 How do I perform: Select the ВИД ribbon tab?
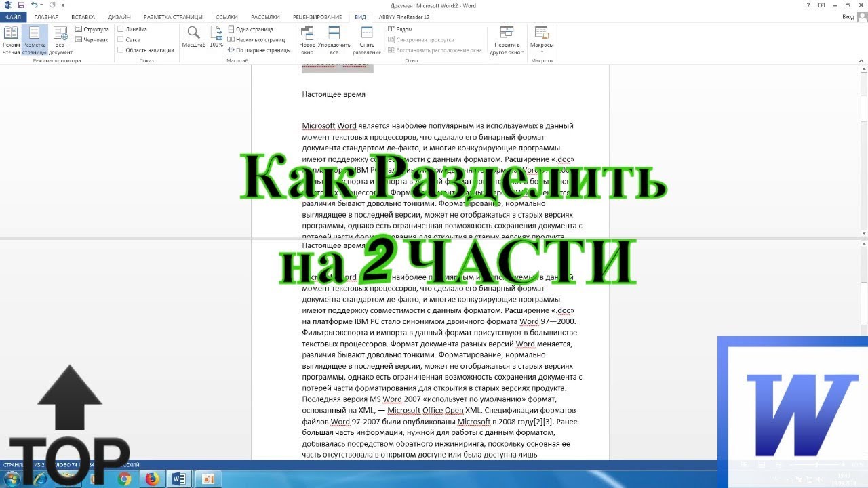[360, 17]
